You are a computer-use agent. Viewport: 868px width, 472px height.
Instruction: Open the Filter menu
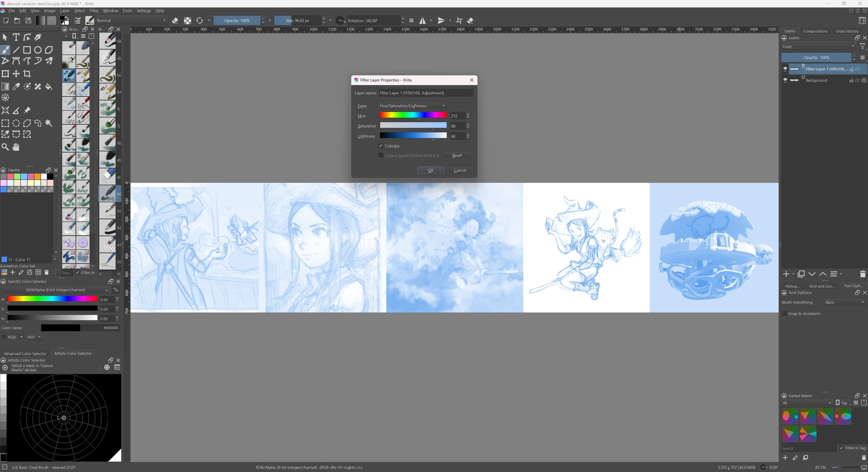click(94, 10)
